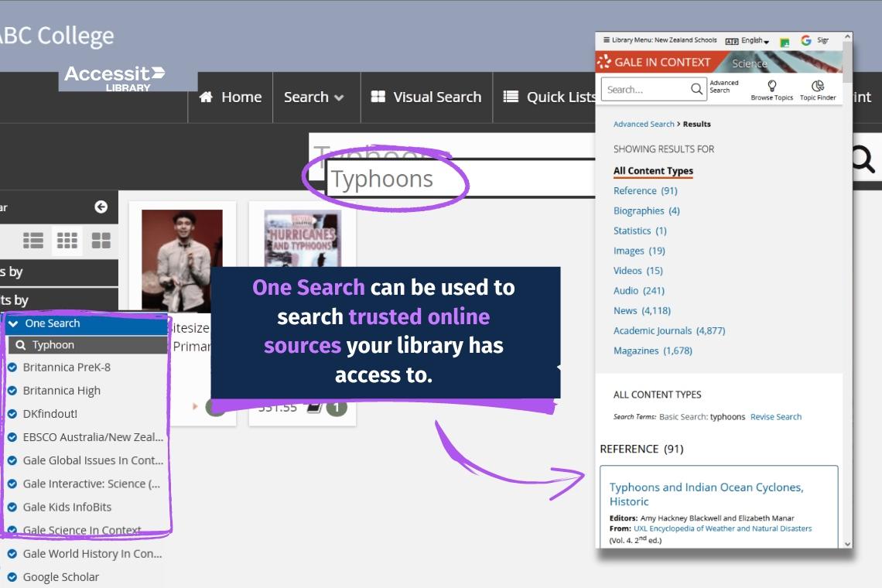The width and height of the screenshot is (882, 588).
Task: Click the Home house icon
Action: [206, 97]
